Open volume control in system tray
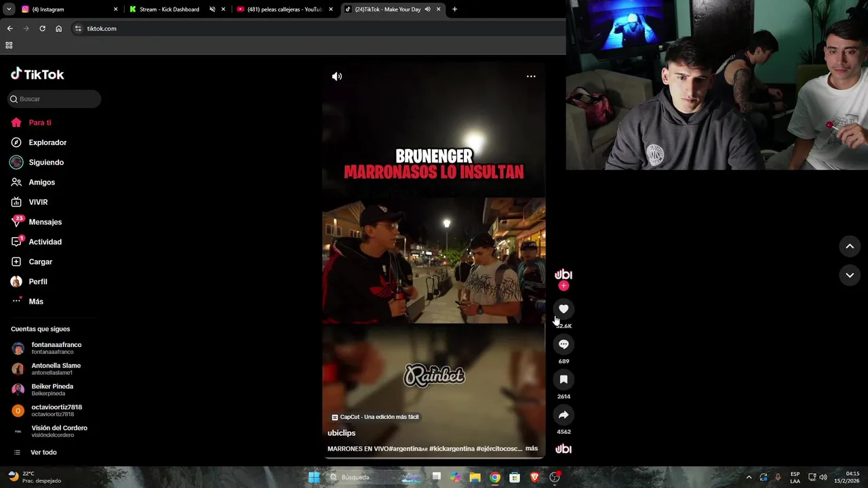 pos(823,477)
